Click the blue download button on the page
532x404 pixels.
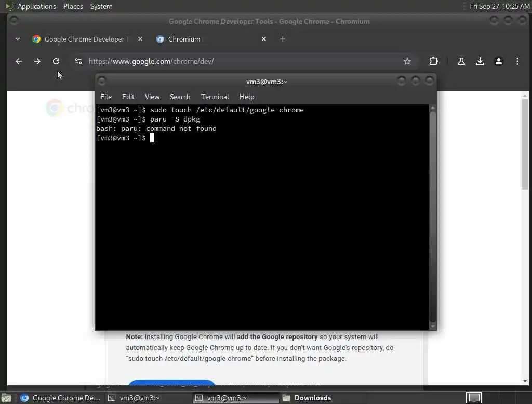[172, 382]
